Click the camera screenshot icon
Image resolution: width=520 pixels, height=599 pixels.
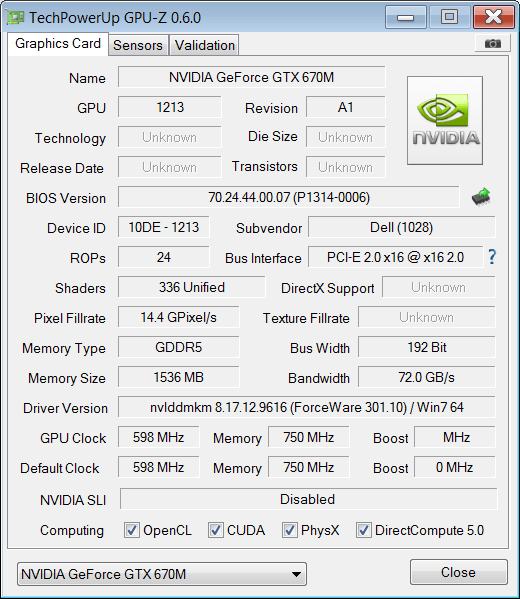coord(492,44)
